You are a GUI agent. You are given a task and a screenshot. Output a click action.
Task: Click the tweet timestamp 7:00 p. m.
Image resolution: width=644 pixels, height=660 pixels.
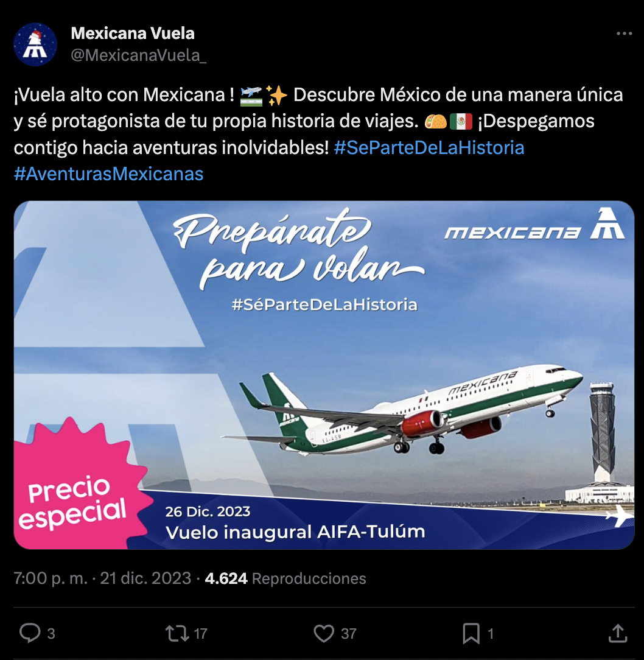point(51,578)
